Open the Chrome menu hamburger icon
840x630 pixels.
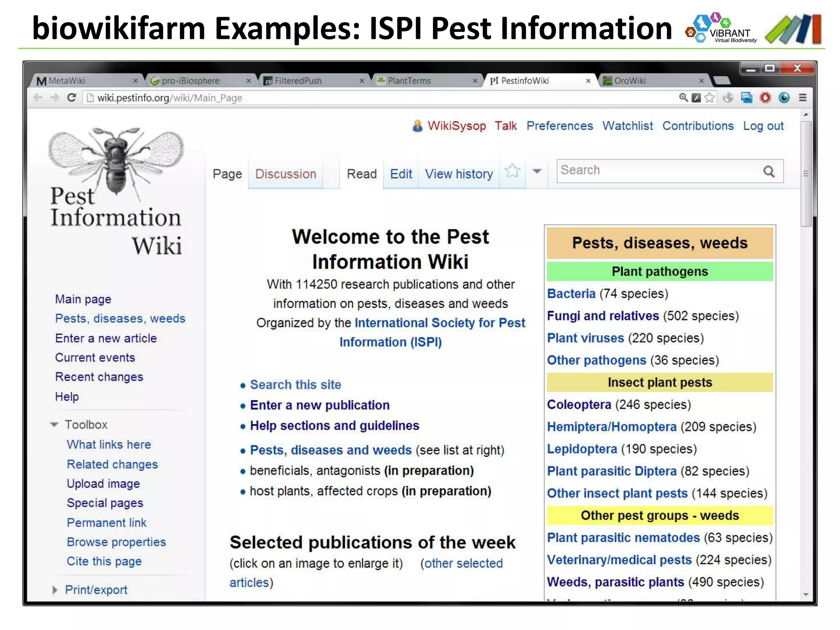coord(803,98)
